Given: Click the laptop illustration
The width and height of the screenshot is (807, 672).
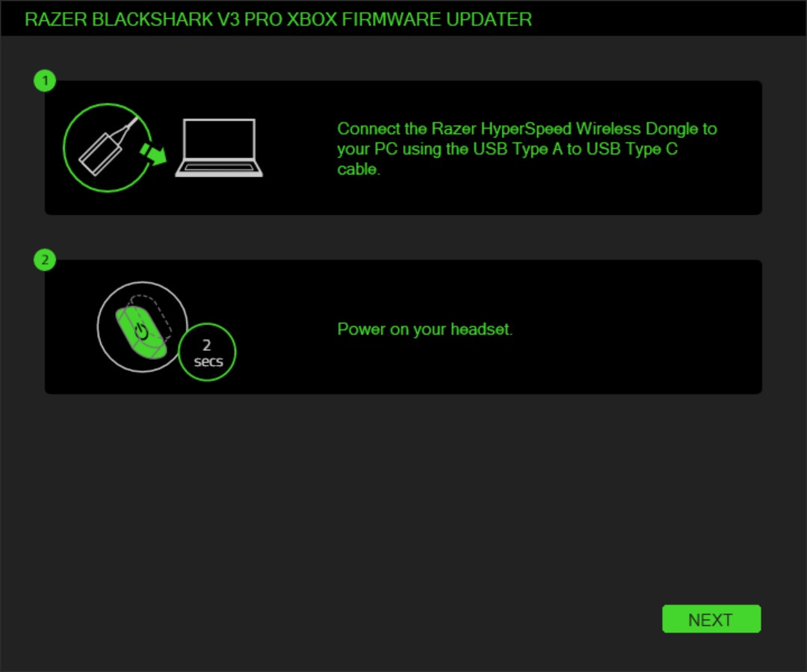Looking at the screenshot, I should [219, 148].
